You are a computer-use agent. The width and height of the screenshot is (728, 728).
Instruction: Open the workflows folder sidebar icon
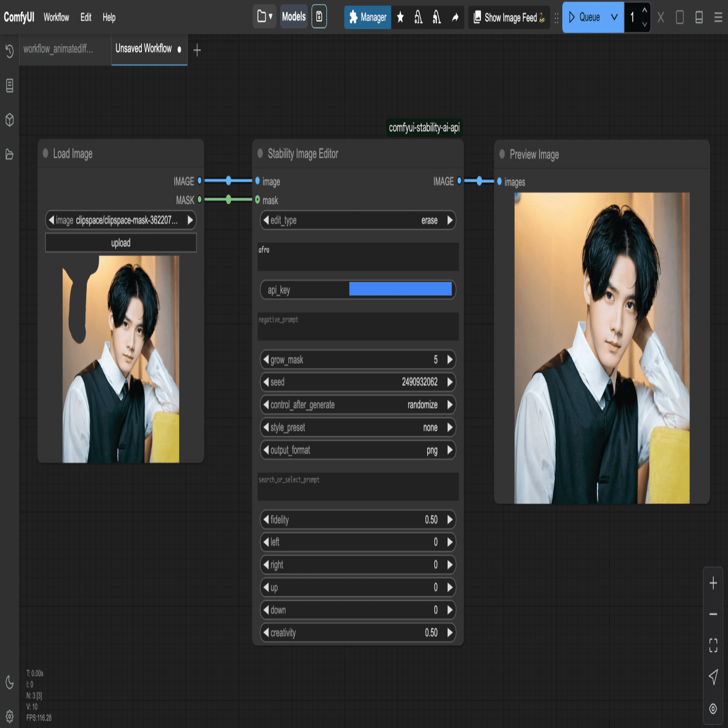(x=9, y=154)
